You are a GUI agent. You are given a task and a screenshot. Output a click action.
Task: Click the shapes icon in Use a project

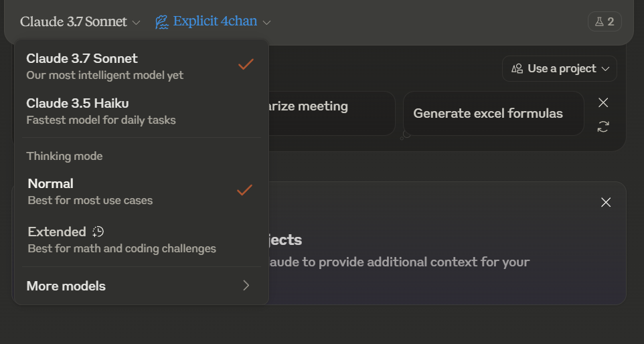point(517,68)
